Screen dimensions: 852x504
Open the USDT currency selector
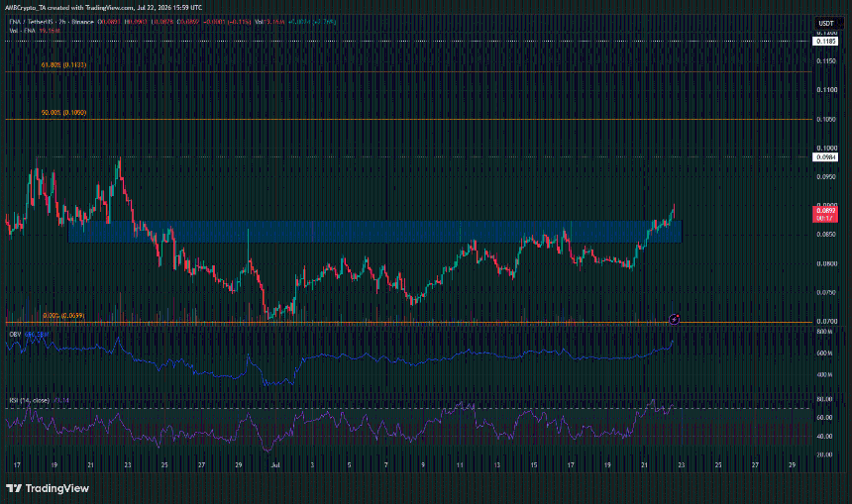click(x=826, y=24)
